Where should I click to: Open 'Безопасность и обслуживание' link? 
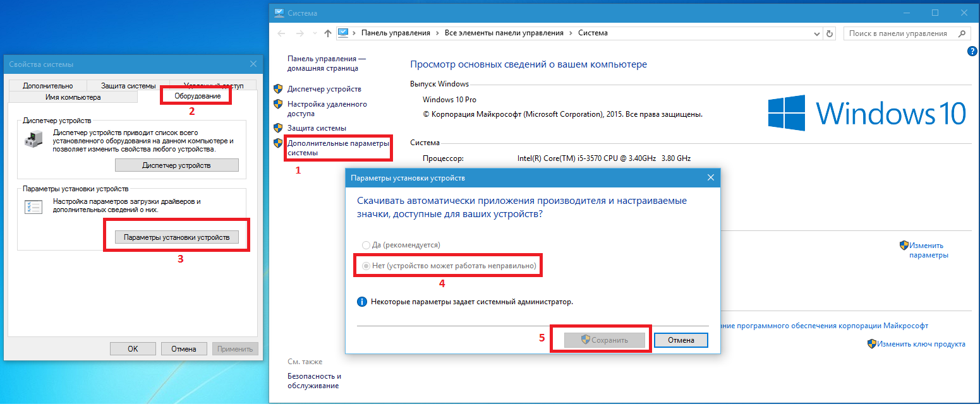click(x=315, y=381)
